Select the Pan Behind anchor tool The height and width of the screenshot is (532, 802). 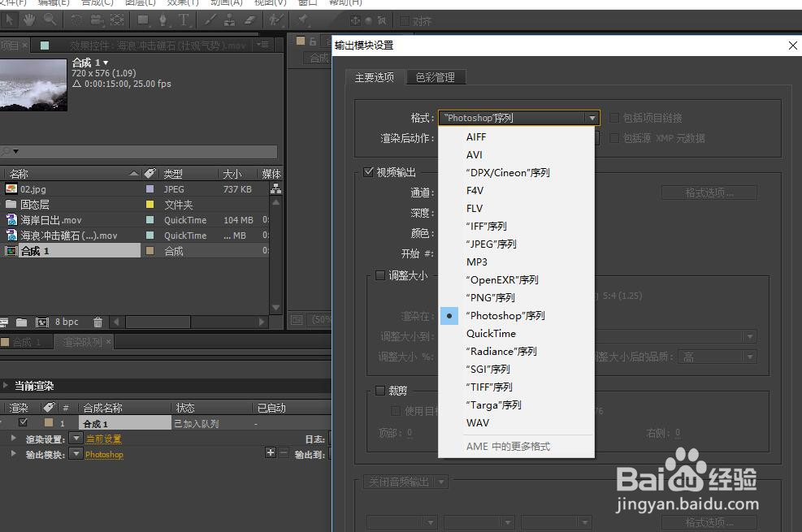coord(117,20)
